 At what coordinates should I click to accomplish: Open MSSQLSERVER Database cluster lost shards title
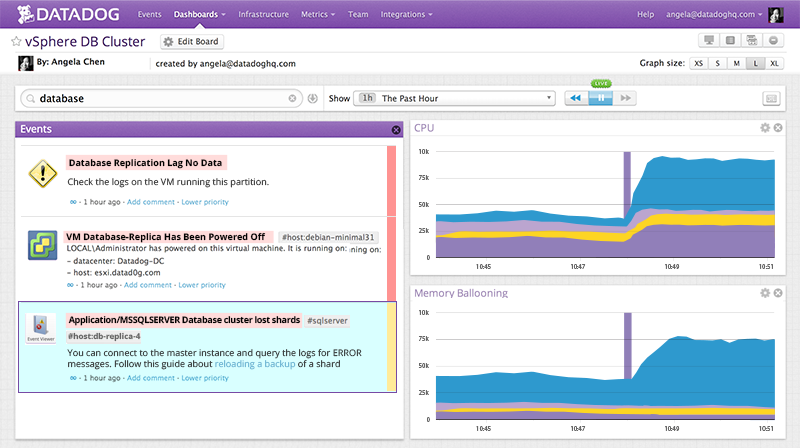[x=184, y=320]
